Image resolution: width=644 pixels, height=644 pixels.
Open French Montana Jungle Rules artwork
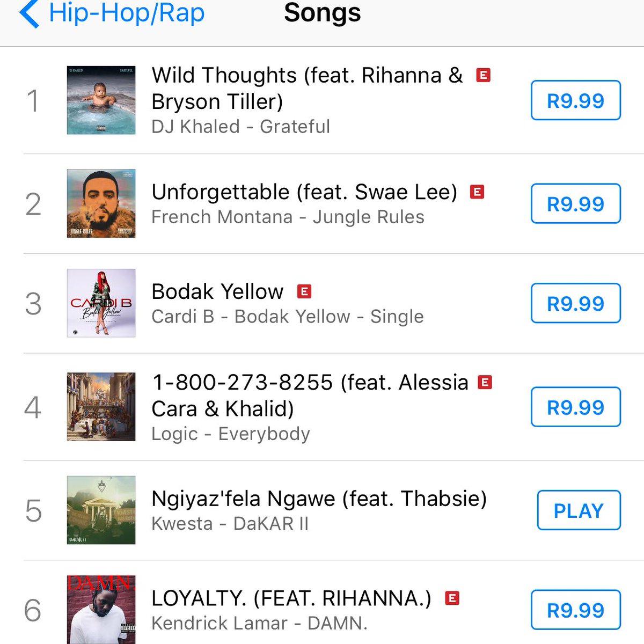(101, 203)
